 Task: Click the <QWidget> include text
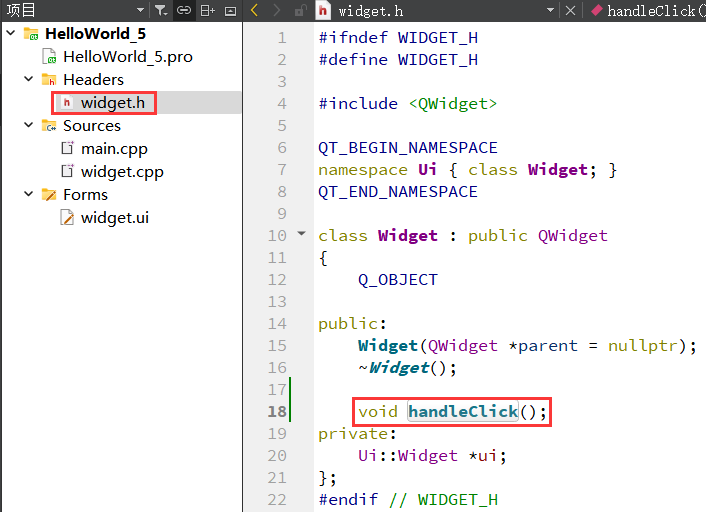tap(453, 104)
